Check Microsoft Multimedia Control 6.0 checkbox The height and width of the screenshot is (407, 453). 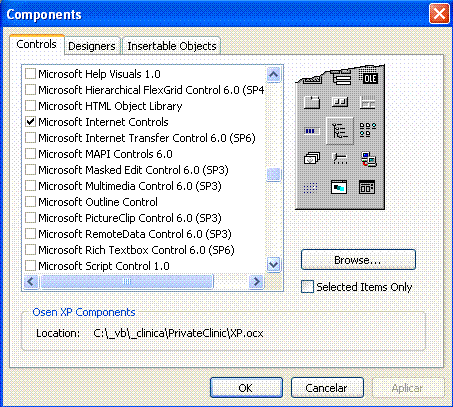(x=30, y=186)
